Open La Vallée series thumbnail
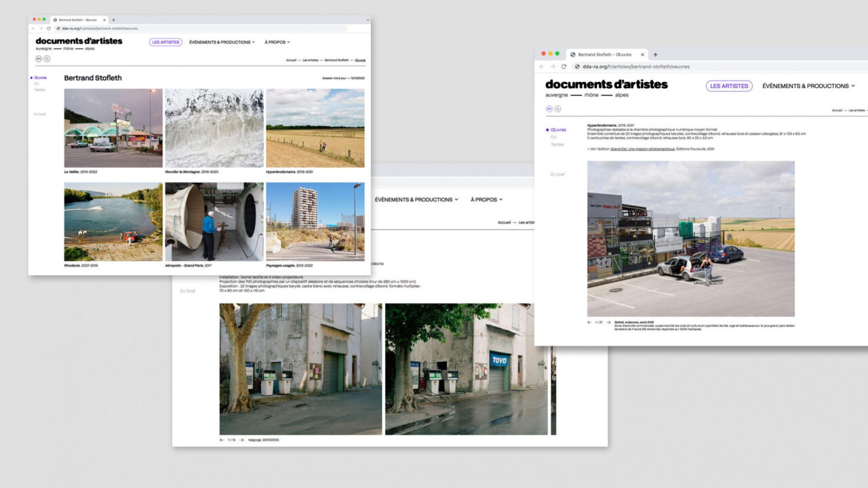The height and width of the screenshot is (488, 868). (113, 128)
